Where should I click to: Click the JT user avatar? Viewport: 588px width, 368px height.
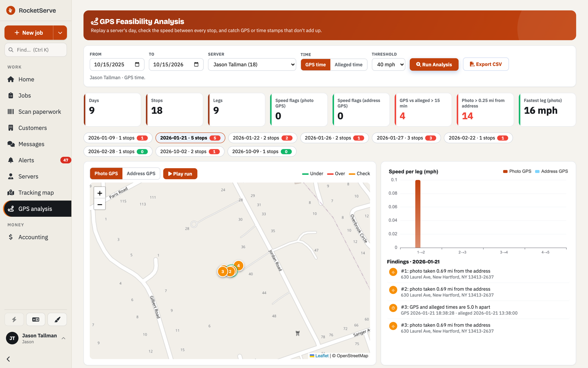[x=12, y=338]
